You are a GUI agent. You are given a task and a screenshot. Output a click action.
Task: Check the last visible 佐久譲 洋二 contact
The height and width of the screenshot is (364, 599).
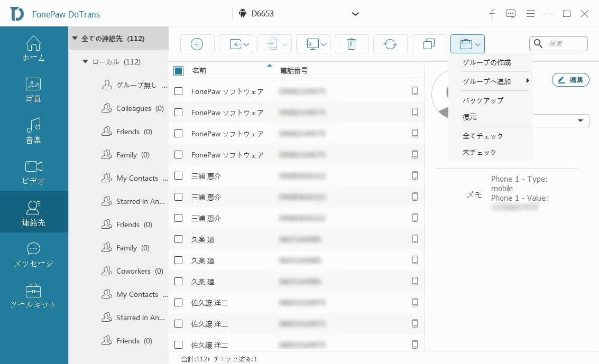[178, 344]
